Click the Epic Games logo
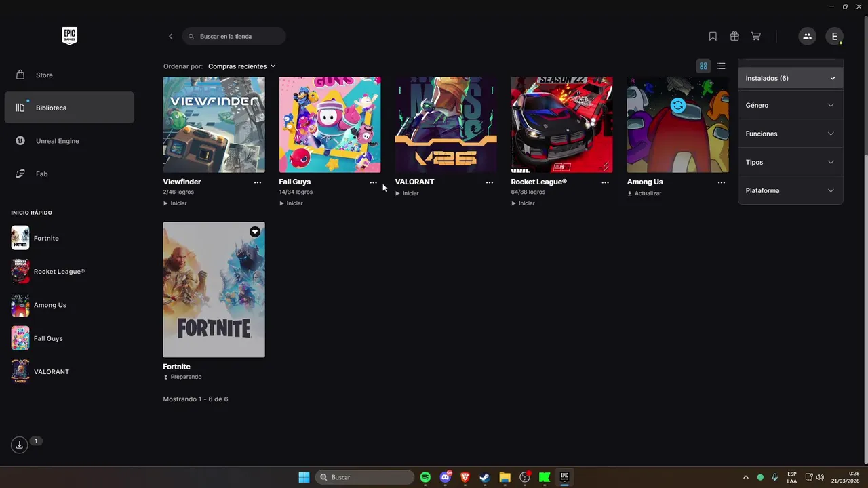 (x=69, y=36)
